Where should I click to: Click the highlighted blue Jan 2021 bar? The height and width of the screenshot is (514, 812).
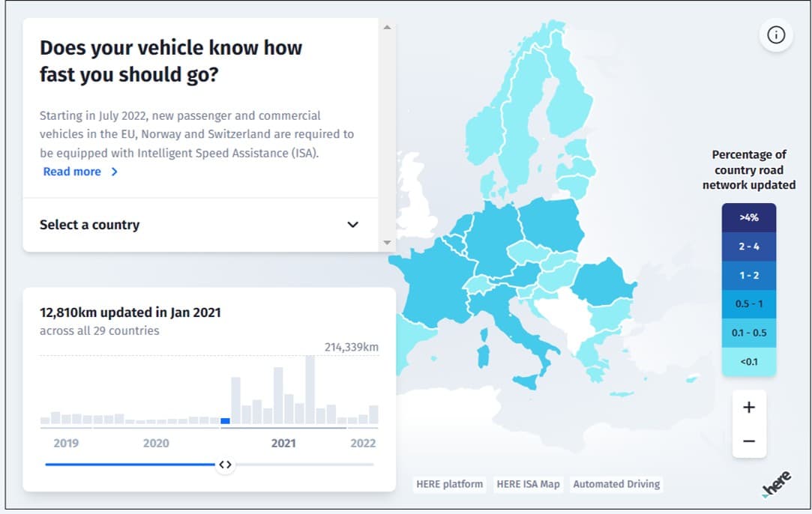point(225,421)
